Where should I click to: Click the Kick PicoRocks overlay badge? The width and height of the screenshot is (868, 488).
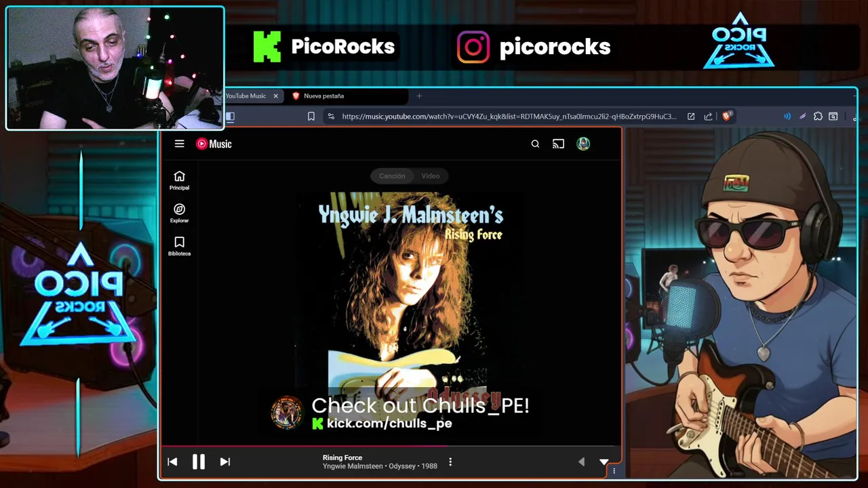tap(324, 47)
